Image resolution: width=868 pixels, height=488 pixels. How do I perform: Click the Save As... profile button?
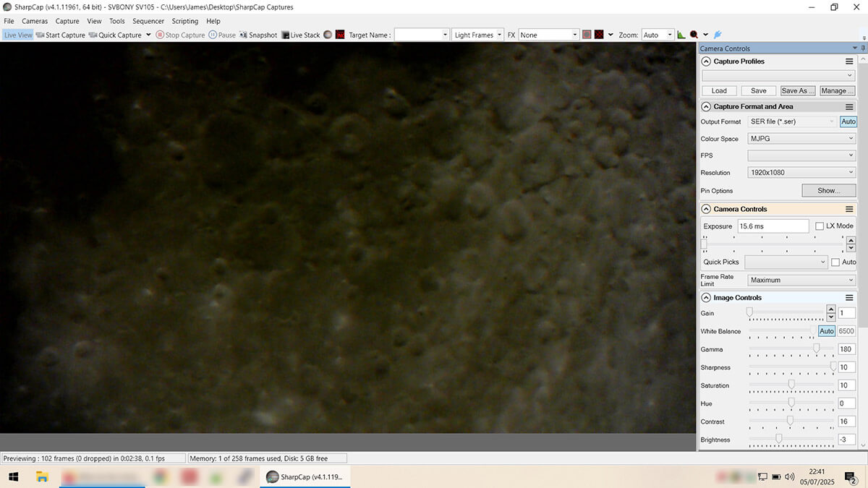click(x=798, y=90)
